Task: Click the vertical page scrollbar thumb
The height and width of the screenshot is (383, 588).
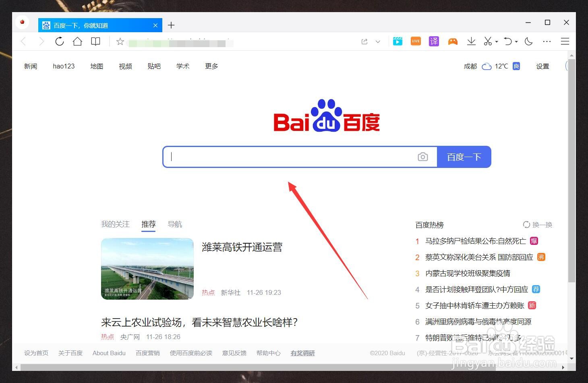Action: [571, 170]
